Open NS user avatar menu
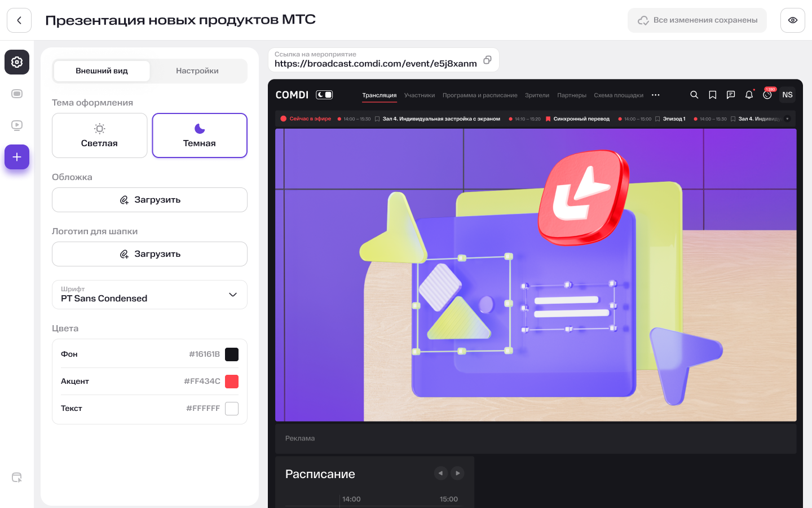 788,95
